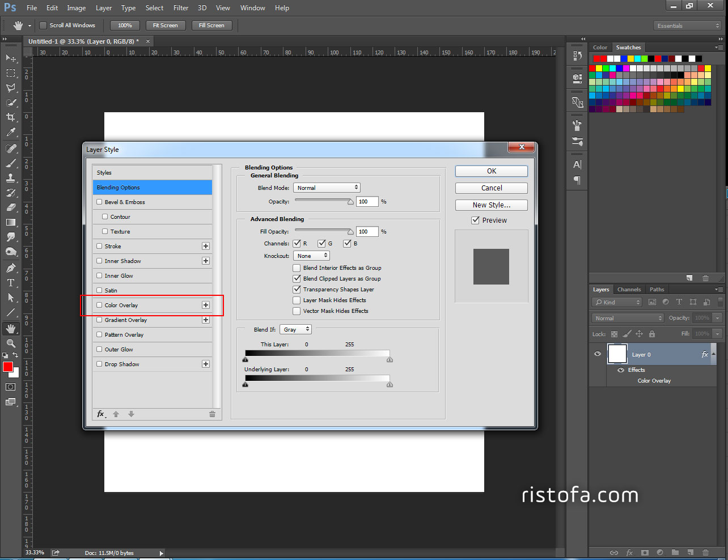Enable the Bevel & Emboss style checkbox
728x560 pixels.
[x=99, y=202]
